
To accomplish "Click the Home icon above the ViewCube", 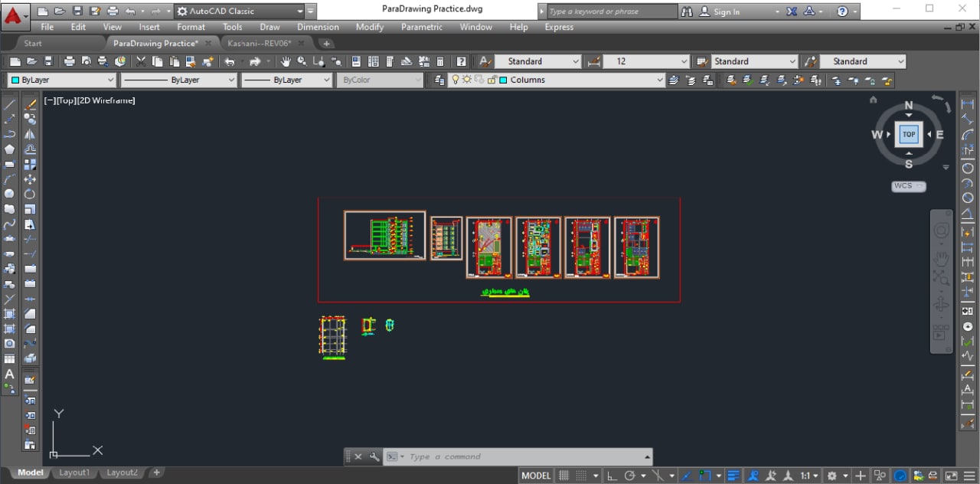I will coord(873,100).
